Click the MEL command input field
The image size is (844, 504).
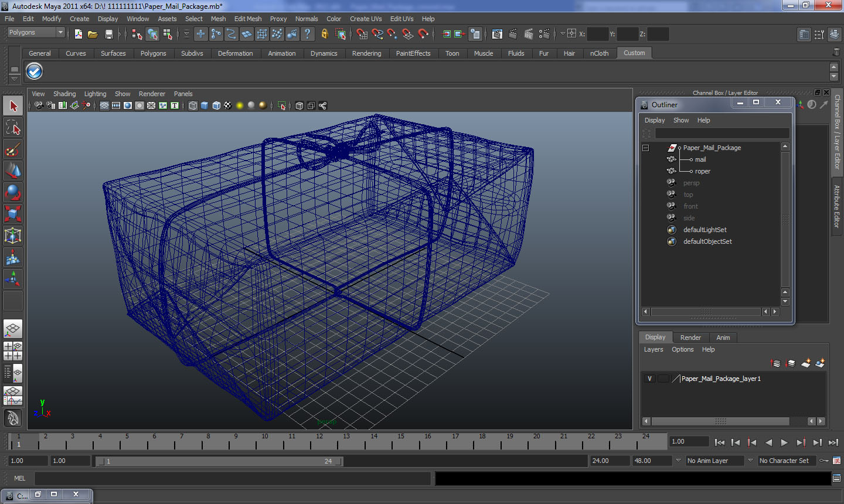pyautogui.click(x=232, y=478)
